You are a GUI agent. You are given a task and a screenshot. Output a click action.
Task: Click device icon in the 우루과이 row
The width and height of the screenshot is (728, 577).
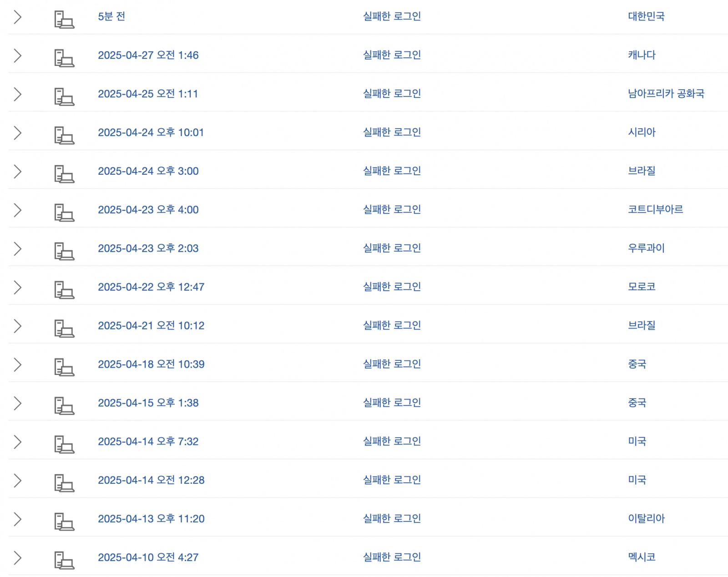click(x=64, y=251)
